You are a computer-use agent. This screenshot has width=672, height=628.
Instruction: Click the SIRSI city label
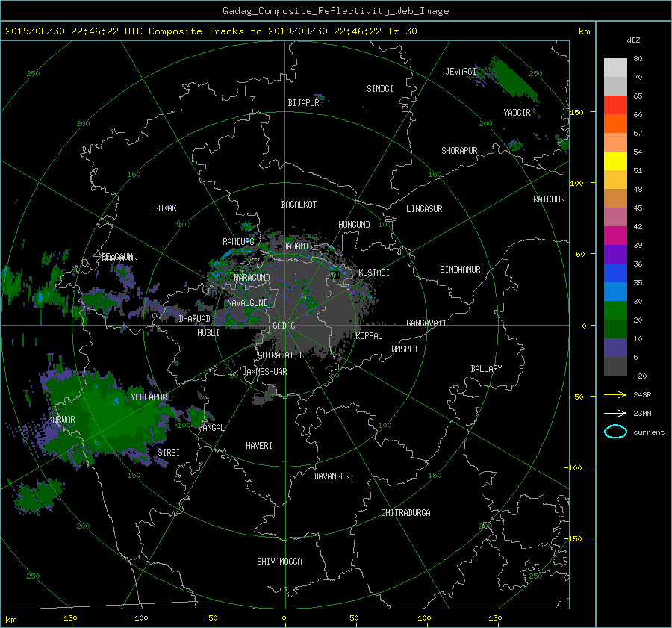(169, 453)
